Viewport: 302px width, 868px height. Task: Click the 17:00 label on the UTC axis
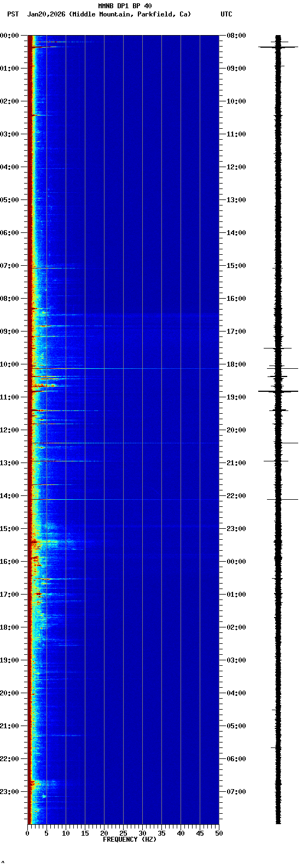click(x=236, y=332)
